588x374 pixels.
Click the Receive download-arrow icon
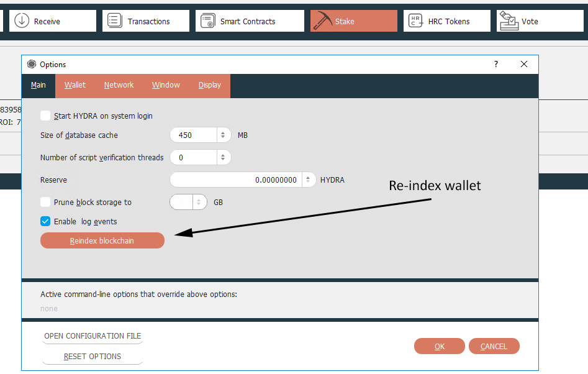click(x=22, y=21)
